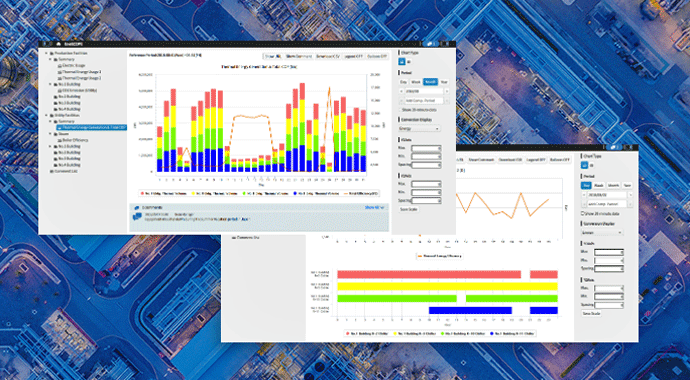Screen dimensions: 690x380
Task: Switch to the Day period tab, front window
Action: click(404, 82)
